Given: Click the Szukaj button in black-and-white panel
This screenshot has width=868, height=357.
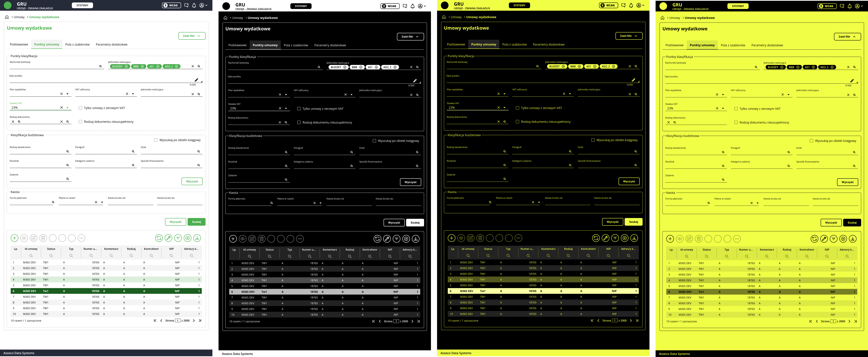Looking at the screenshot, I should [x=415, y=223].
